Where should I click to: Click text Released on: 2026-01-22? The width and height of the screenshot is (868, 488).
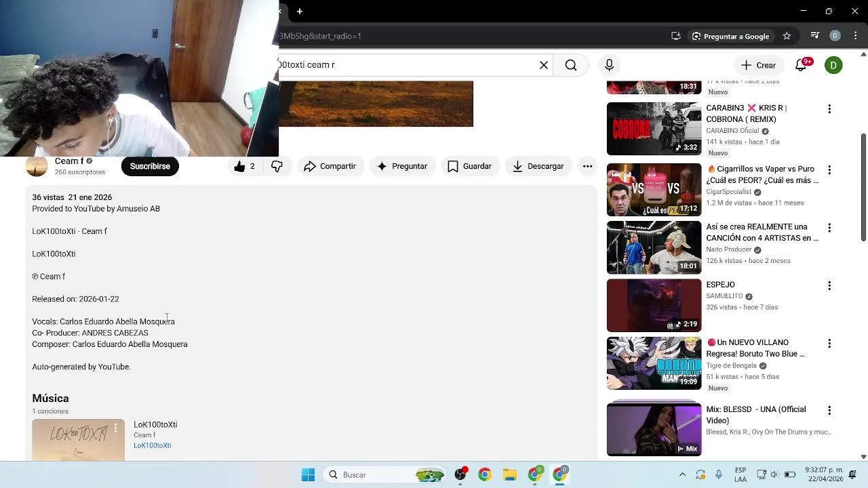75,299
